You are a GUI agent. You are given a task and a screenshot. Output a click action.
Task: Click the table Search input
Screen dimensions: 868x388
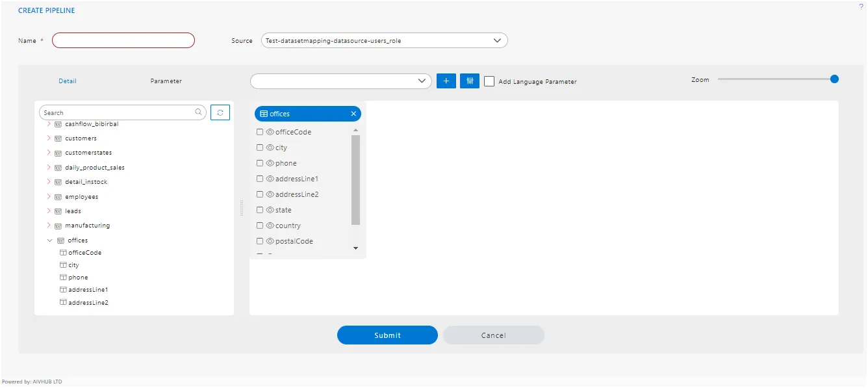pos(123,112)
